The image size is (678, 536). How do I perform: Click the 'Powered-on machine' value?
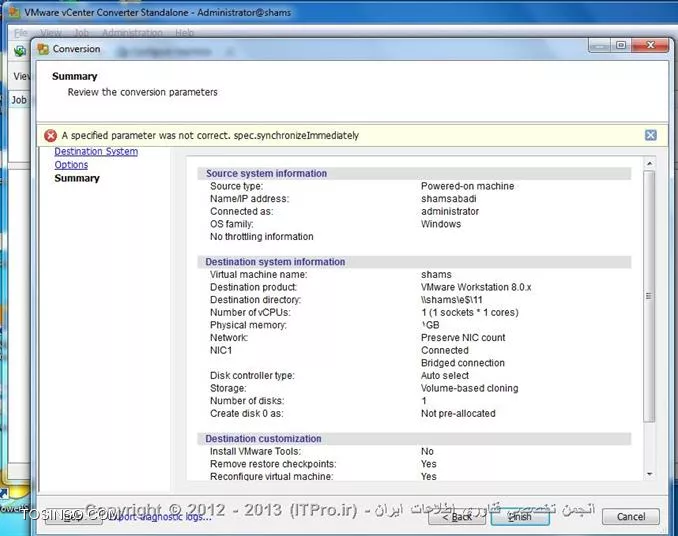[467, 186]
